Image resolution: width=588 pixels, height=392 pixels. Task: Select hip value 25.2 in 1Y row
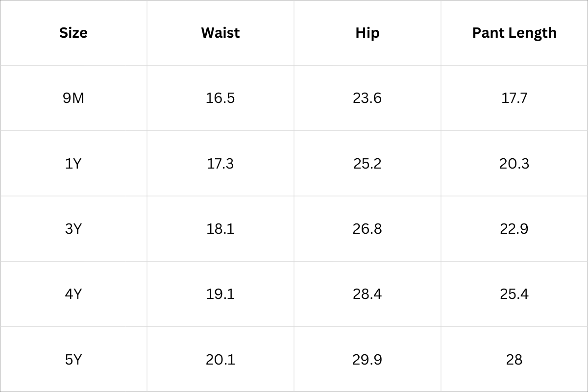click(367, 163)
